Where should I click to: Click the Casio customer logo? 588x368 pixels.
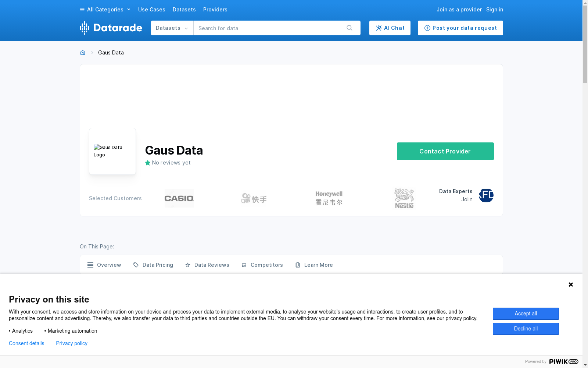tap(179, 198)
